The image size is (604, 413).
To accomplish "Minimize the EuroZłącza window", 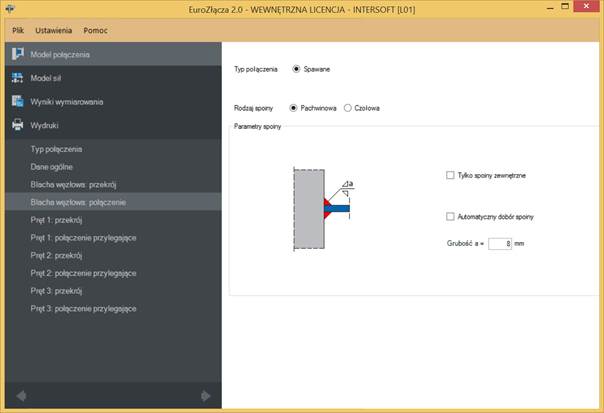I will coord(550,7).
